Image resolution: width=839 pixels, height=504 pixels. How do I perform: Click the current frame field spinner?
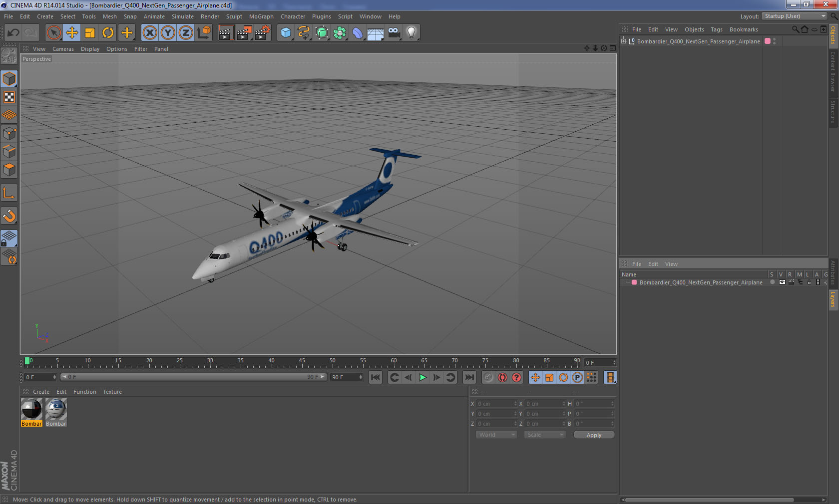[x=614, y=363]
